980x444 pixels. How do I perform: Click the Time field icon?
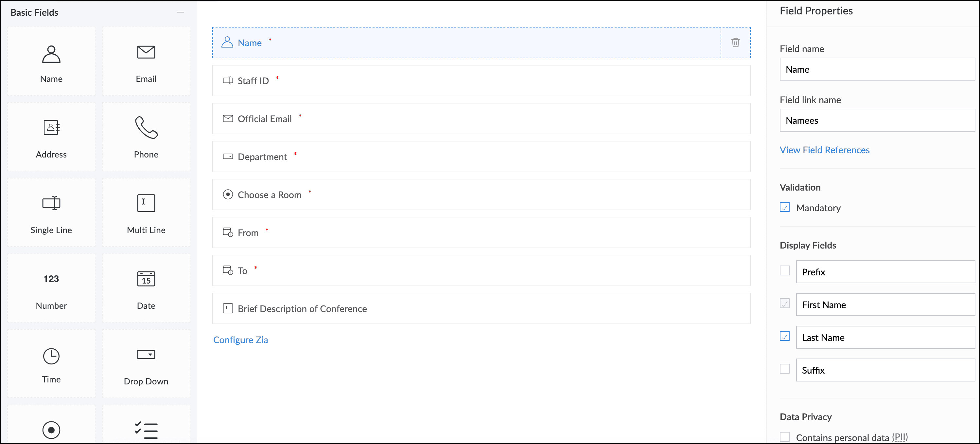(x=51, y=357)
